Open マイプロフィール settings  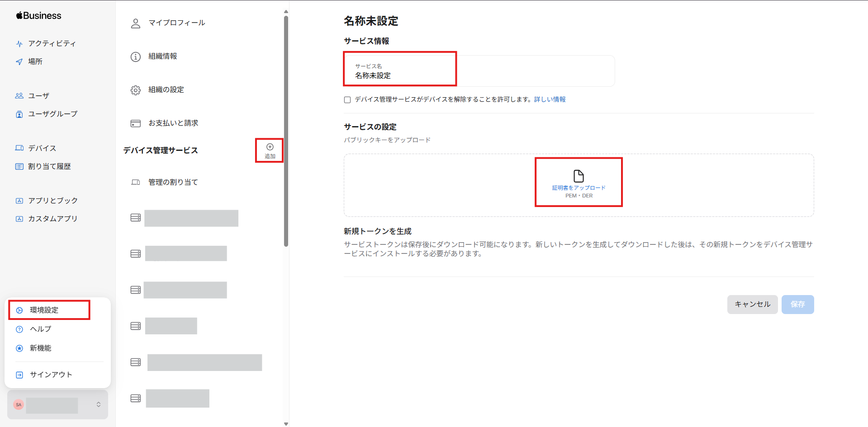click(175, 23)
